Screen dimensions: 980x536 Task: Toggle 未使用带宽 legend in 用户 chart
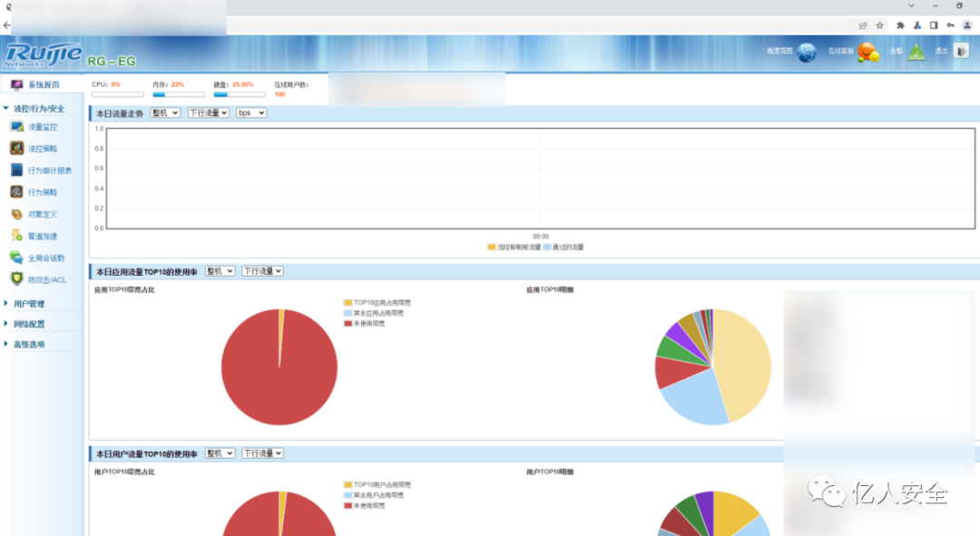pos(348,505)
